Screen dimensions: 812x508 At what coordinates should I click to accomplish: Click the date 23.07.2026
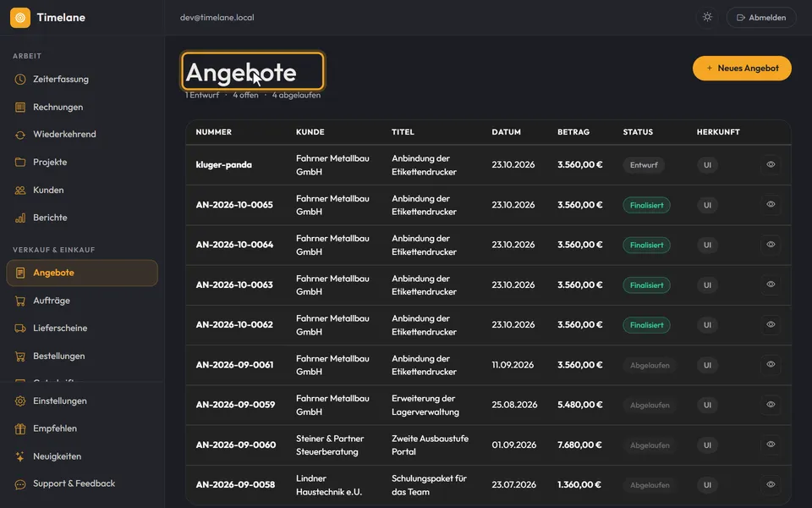[x=513, y=484]
